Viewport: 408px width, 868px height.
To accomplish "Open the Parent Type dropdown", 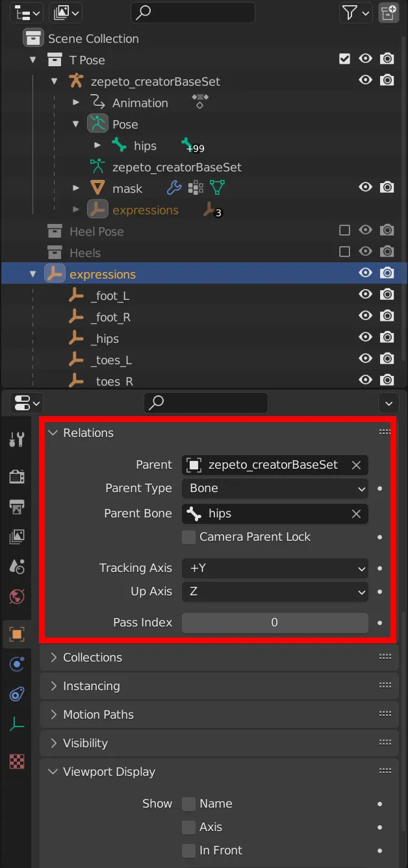I will [275, 488].
